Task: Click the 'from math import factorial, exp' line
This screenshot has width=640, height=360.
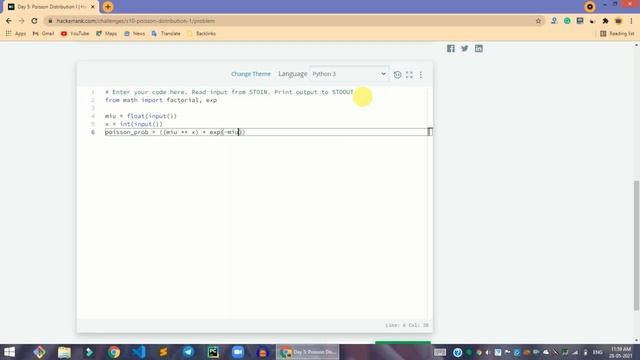Action: click(161, 100)
